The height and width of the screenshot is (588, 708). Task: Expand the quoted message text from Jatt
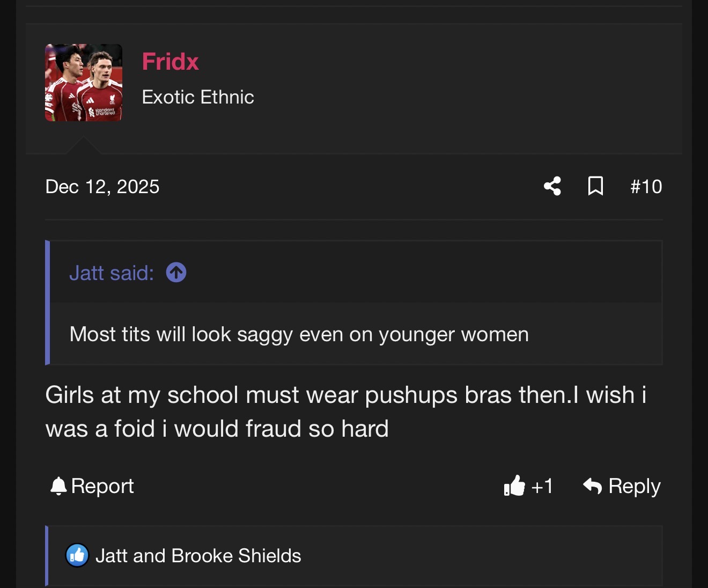click(299, 334)
